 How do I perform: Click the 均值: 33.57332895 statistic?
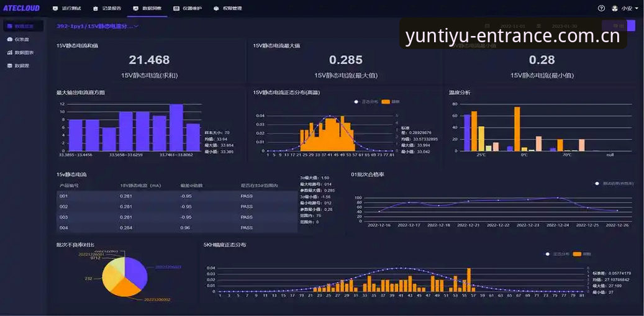[420, 139]
